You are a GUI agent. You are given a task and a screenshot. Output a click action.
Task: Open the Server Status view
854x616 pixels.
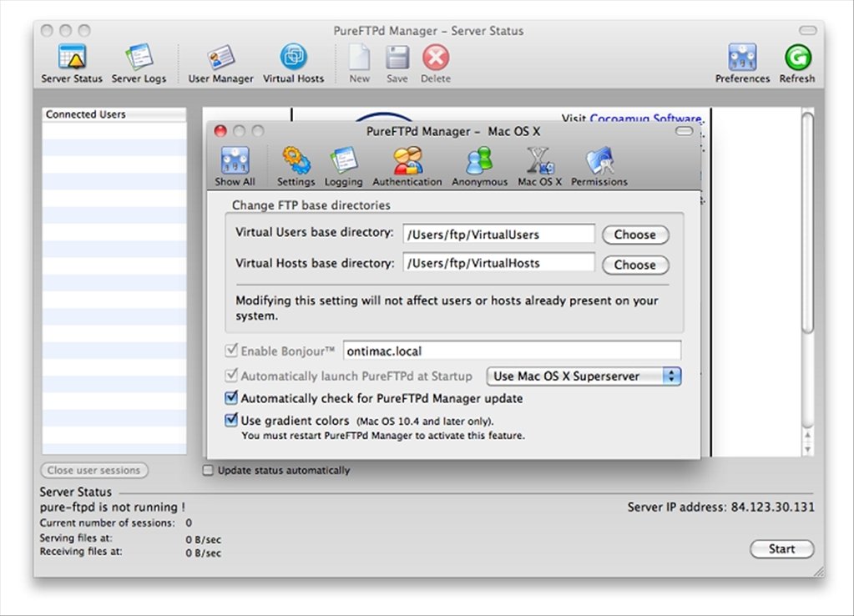[72, 63]
